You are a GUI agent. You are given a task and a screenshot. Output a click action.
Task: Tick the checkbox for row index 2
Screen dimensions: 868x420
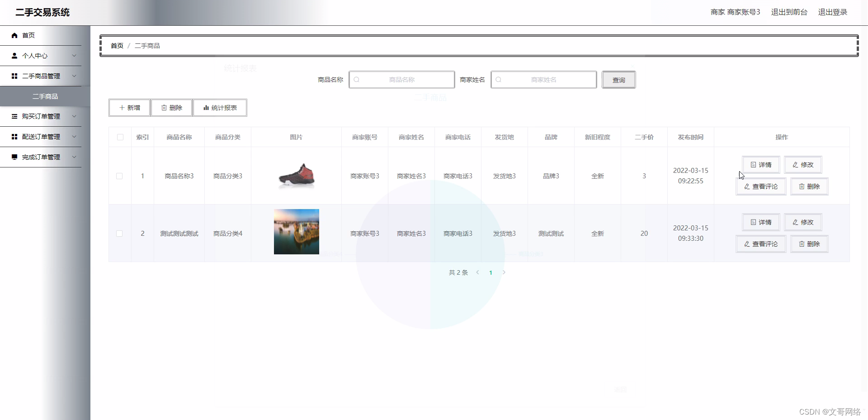coord(119,234)
